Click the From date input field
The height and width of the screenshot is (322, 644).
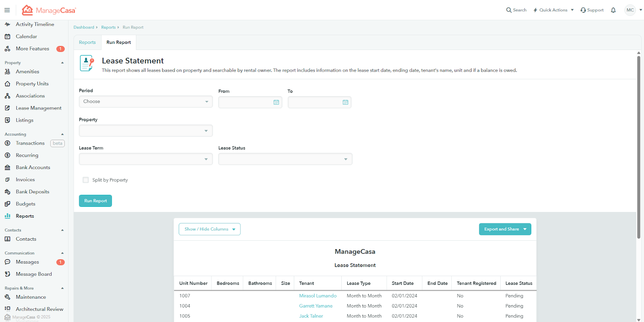(x=250, y=102)
